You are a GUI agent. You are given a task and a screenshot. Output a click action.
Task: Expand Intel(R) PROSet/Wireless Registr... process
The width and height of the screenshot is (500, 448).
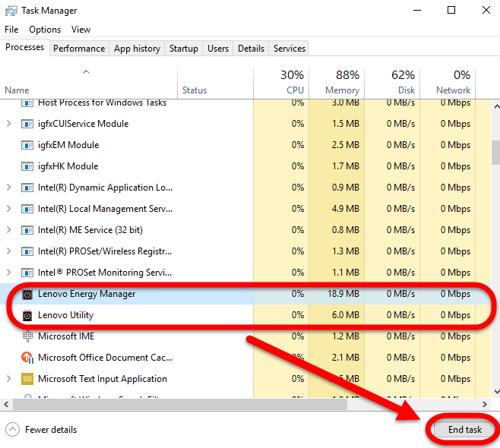tap(9, 251)
